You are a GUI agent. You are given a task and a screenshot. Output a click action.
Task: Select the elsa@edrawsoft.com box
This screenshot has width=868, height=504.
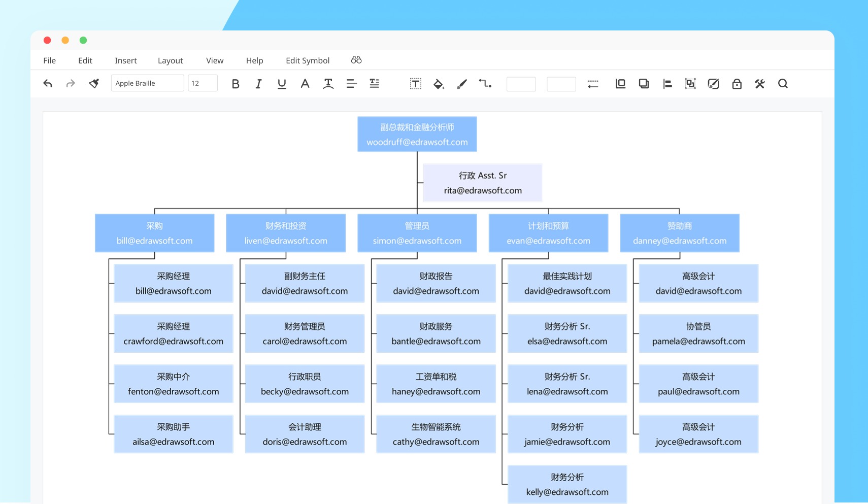pyautogui.click(x=567, y=333)
